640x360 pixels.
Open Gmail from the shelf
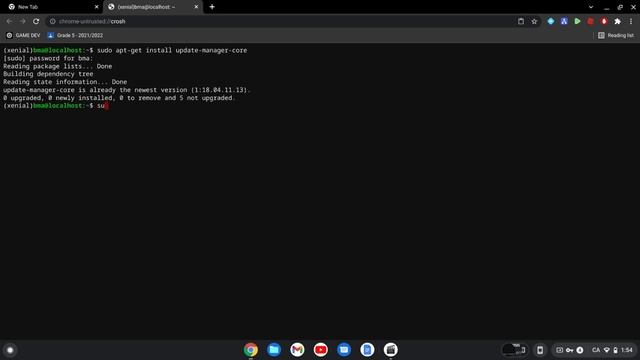tap(297, 350)
